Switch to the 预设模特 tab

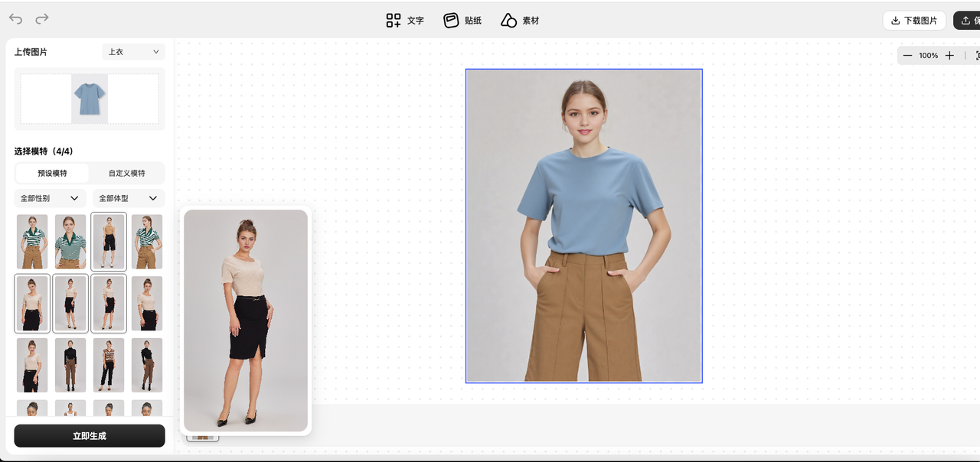coord(52,173)
